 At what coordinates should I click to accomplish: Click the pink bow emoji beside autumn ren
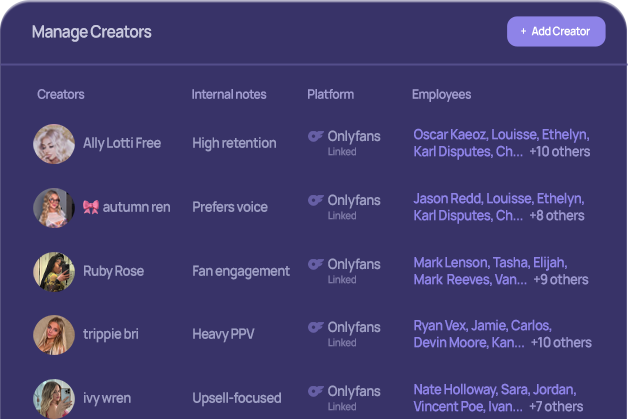point(91,207)
